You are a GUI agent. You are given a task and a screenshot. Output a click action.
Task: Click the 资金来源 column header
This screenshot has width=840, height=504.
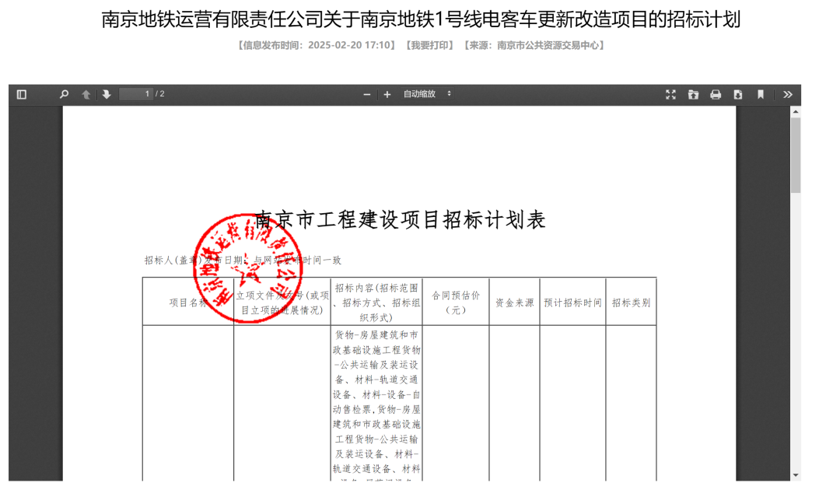coord(514,303)
